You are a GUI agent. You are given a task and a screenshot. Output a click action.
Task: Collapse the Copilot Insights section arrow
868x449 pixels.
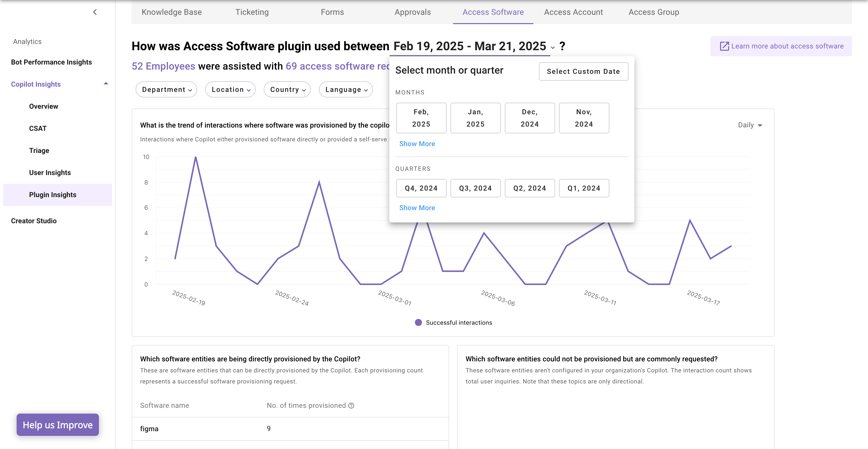106,84
